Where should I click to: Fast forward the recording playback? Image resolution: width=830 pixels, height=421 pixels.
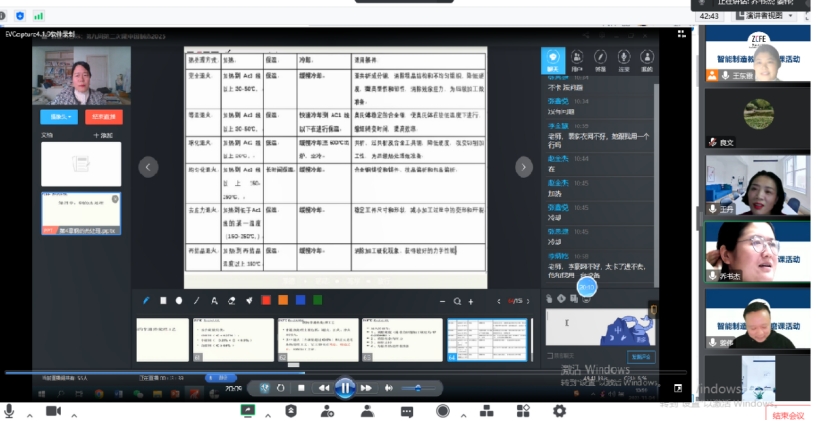366,388
